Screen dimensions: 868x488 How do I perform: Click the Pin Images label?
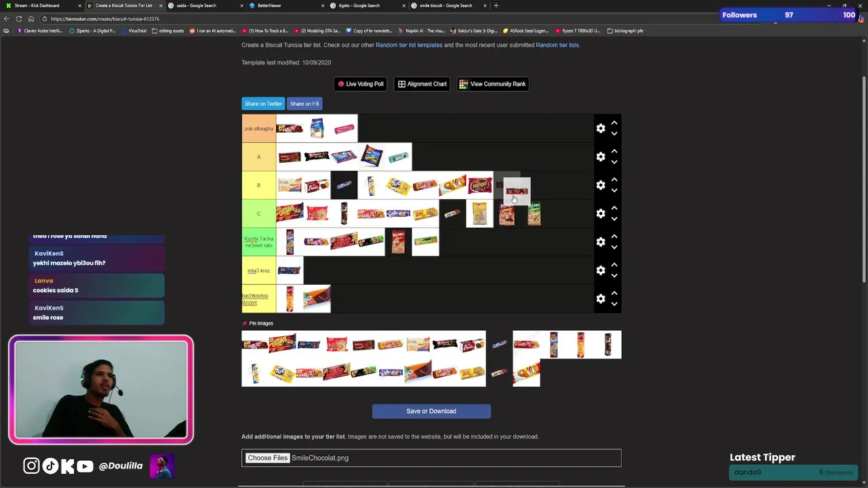pyautogui.click(x=258, y=323)
